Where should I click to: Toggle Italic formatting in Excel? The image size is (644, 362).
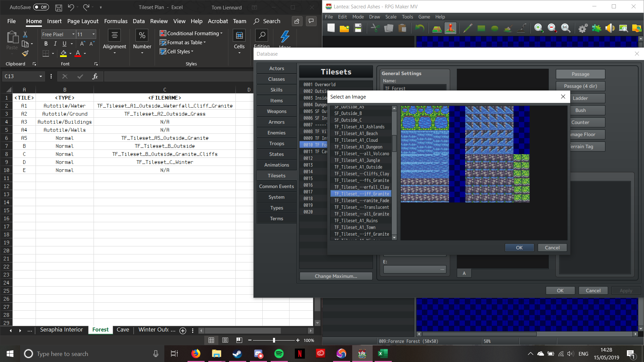[x=55, y=44]
